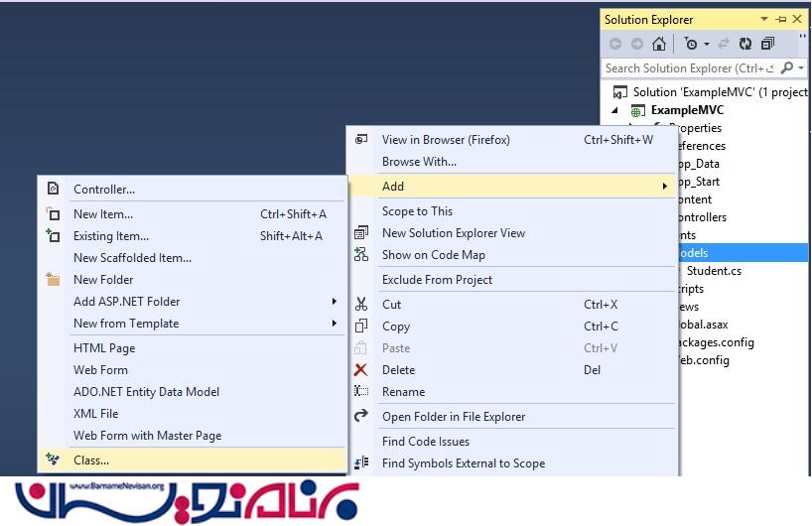The height and width of the screenshot is (526, 812).
Task: Click the search magnifier icon in Solution Explorer
Action: pos(786,67)
